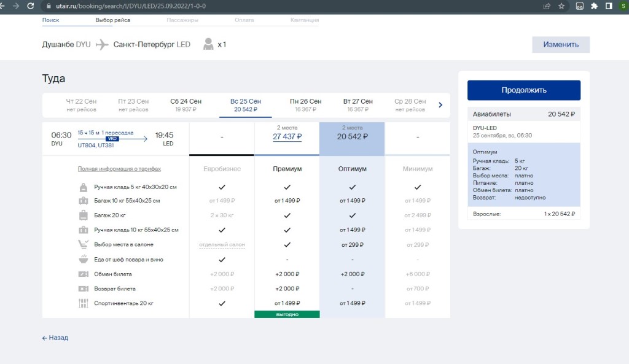The image size is (629, 364).
Task: Click the passenger count person icon
Action: 209,44
